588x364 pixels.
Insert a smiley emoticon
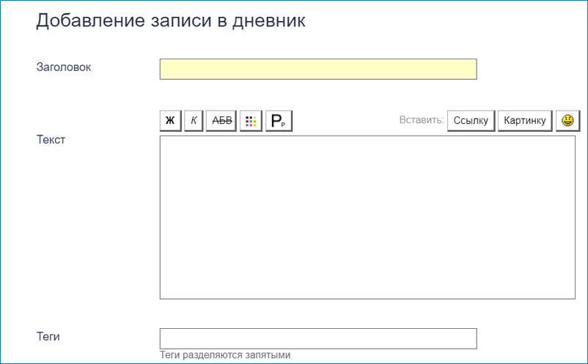[567, 121]
